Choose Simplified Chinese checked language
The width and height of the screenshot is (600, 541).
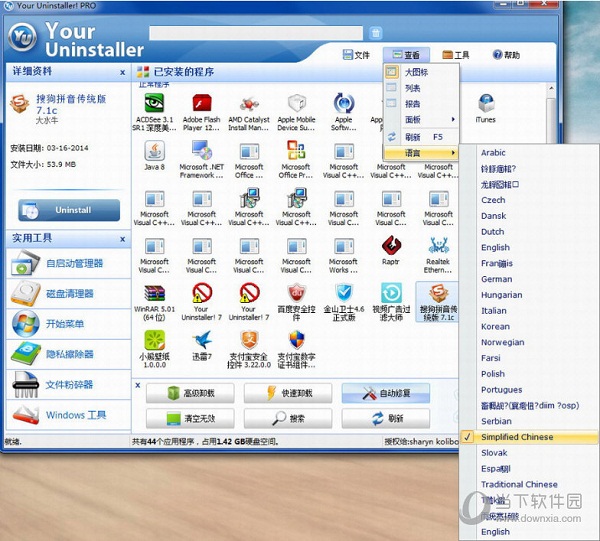[x=528, y=437]
